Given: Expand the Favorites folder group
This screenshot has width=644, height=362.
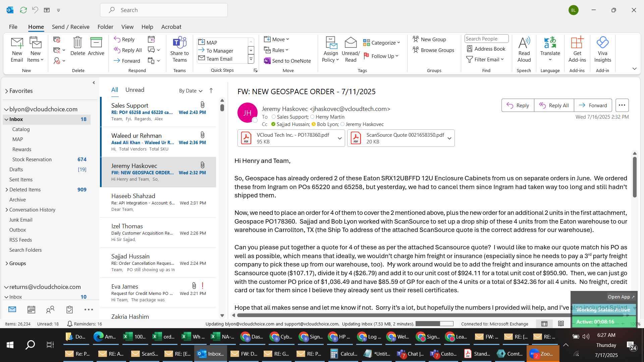Looking at the screenshot, I should click(6, 91).
